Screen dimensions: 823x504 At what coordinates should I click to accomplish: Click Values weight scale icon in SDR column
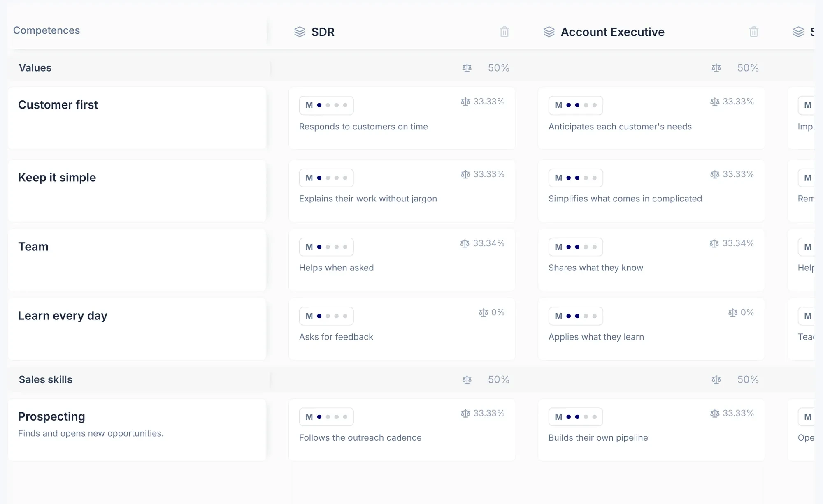pos(467,68)
